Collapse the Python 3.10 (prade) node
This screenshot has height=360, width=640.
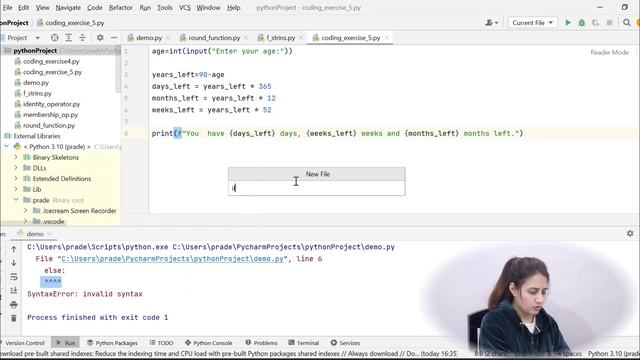(7, 147)
